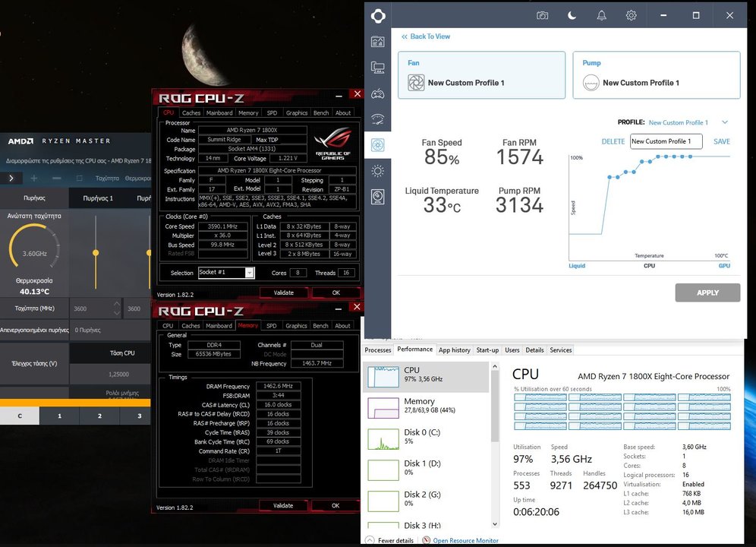The image size is (756, 547).
Task: Open App history tab in Task Manager
Action: pyautogui.click(x=454, y=350)
